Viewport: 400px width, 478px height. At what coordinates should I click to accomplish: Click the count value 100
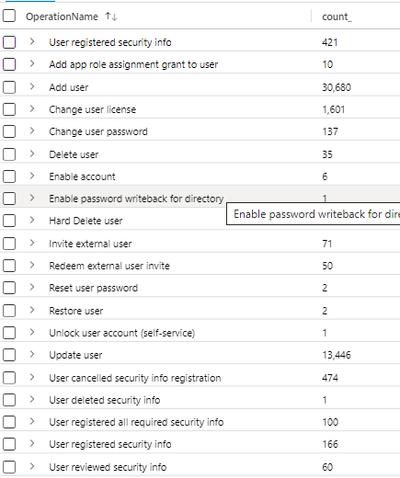(330, 422)
